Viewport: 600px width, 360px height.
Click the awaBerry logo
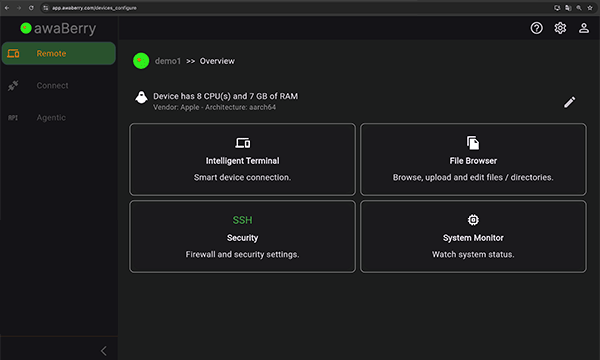tap(58, 28)
